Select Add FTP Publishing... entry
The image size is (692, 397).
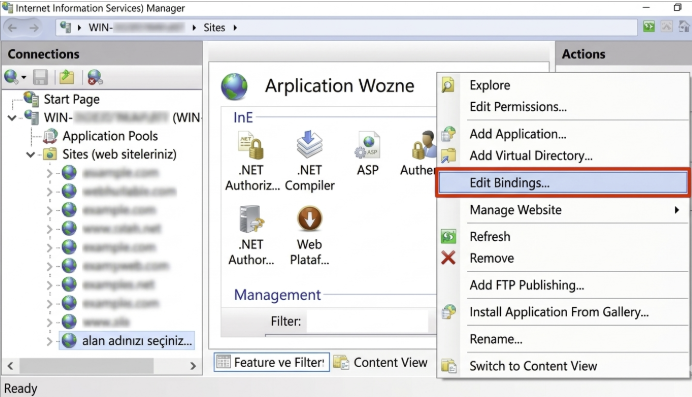point(527,285)
